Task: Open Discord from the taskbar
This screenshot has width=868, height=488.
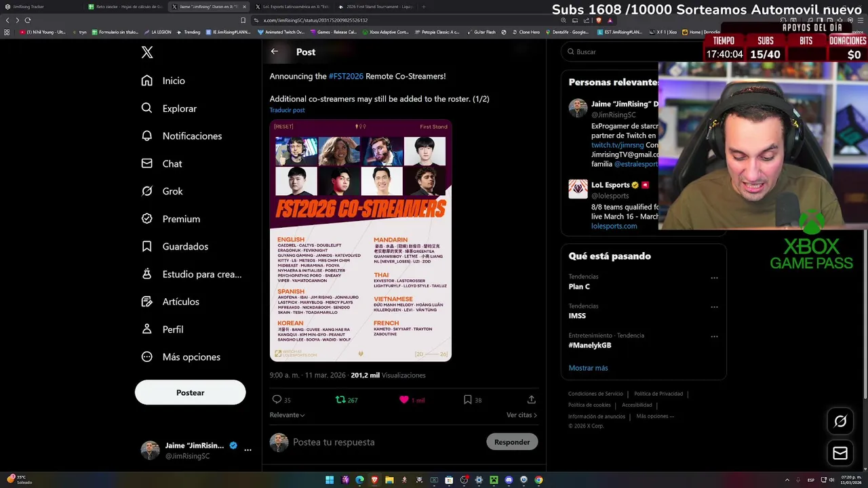Action: [509, 480]
